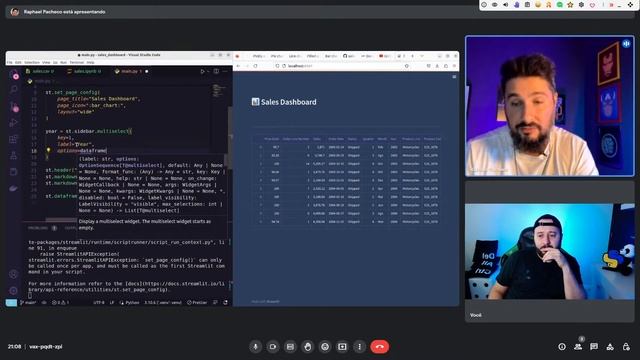Open editor more actions ellipsis

click(x=225, y=71)
